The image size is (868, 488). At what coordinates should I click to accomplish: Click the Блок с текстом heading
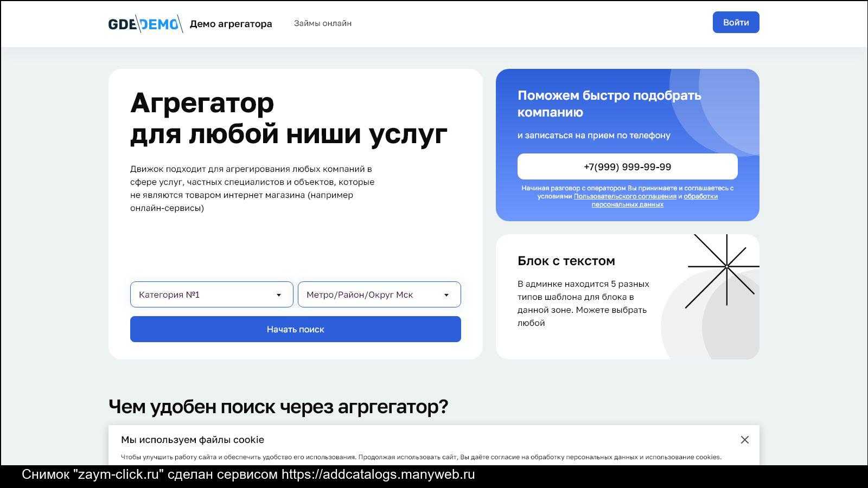(566, 261)
